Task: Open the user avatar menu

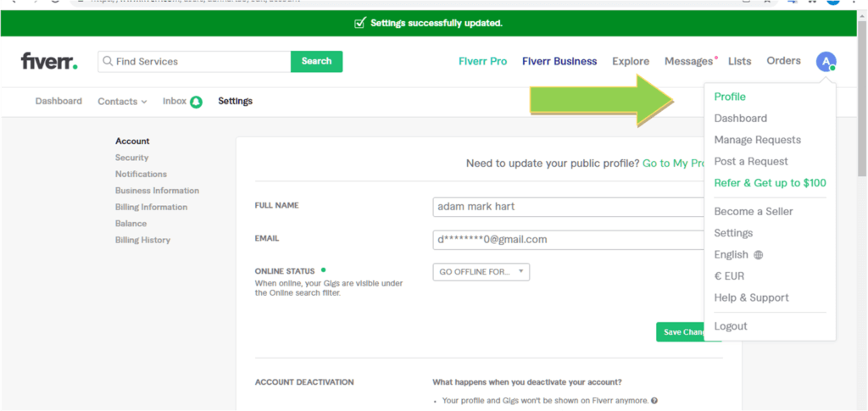Action: 826,61
